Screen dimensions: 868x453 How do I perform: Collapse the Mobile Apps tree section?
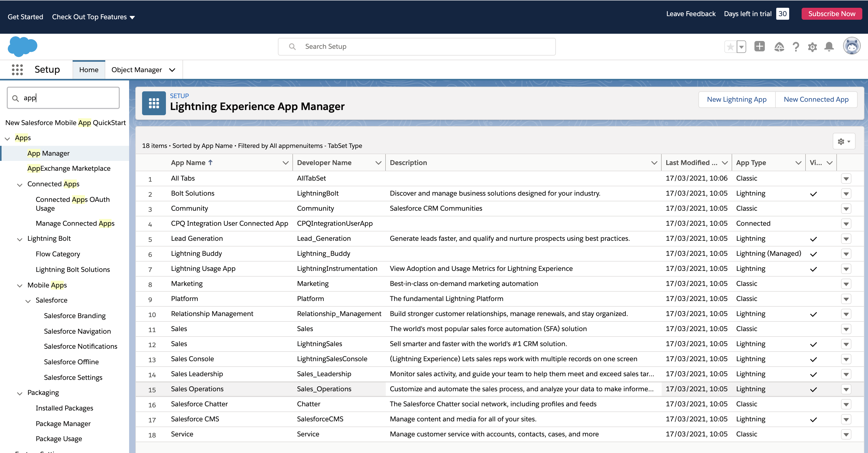pos(20,286)
